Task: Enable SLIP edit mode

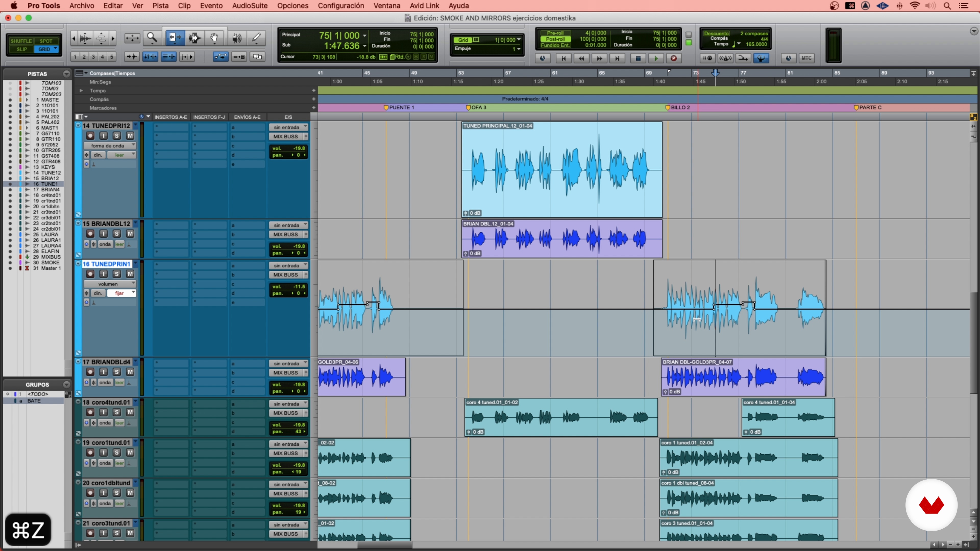Action: [22, 49]
